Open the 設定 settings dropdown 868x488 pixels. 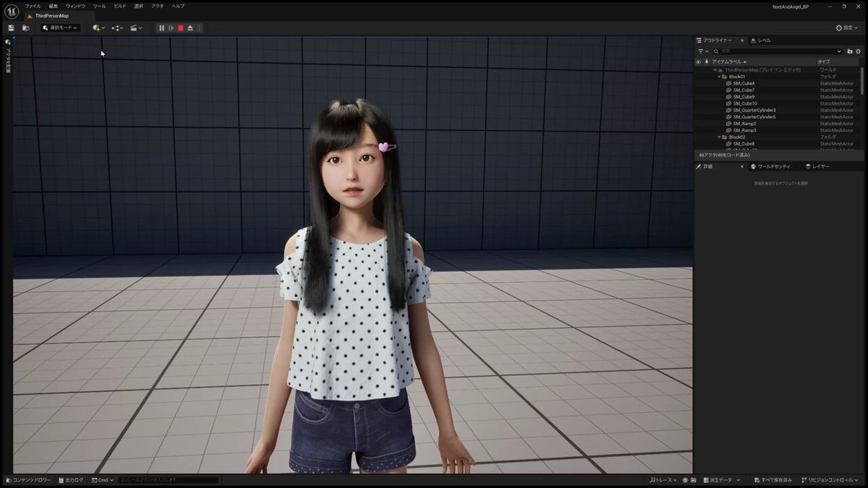click(848, 28)
